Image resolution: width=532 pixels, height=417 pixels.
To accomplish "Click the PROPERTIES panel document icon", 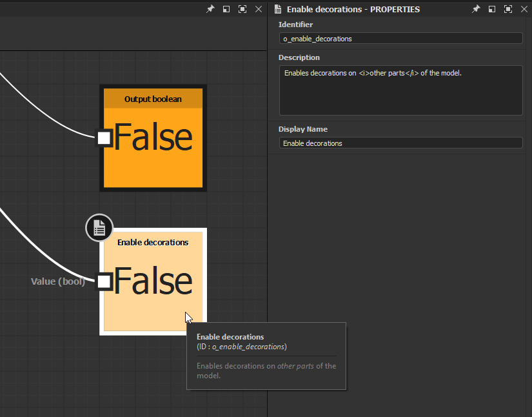I will (277, 9).
